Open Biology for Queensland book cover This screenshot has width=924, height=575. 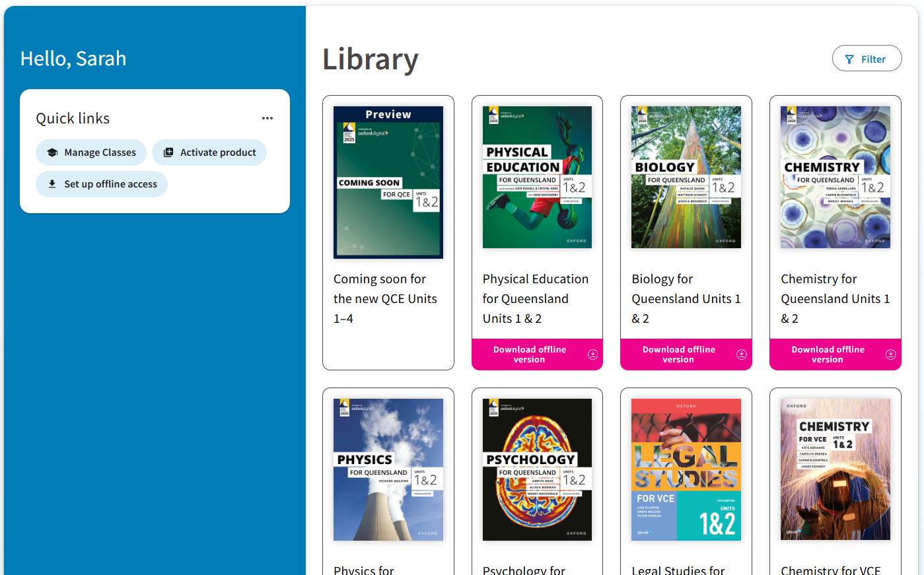click(686, 177)
